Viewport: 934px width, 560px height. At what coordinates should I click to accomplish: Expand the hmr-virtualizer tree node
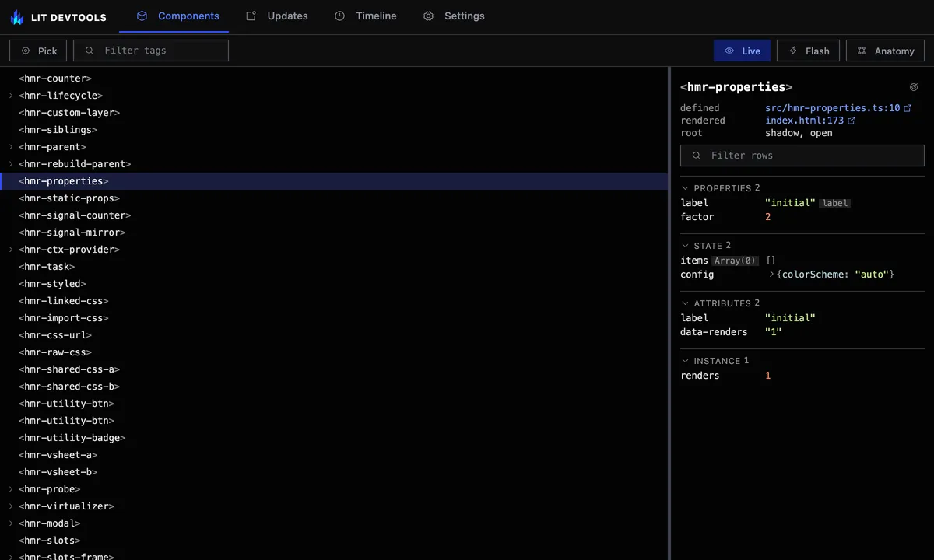coord(11,506)
